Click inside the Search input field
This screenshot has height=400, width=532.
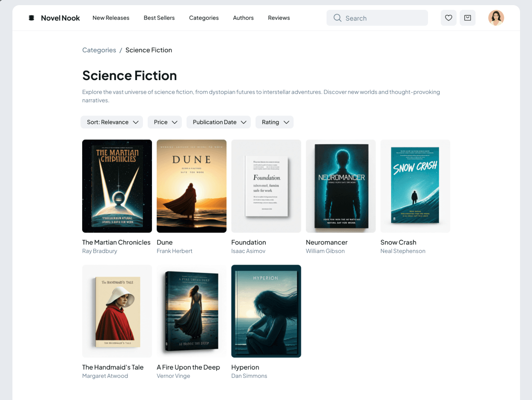tap(383, 18)
